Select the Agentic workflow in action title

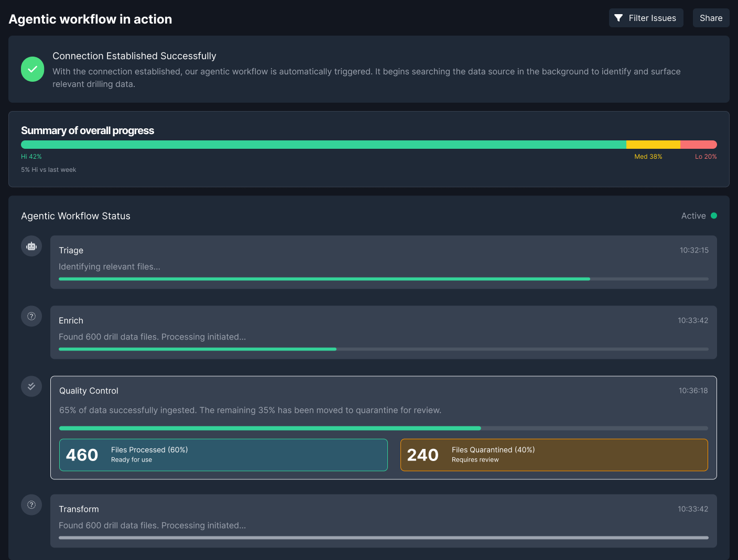[90, 19]
